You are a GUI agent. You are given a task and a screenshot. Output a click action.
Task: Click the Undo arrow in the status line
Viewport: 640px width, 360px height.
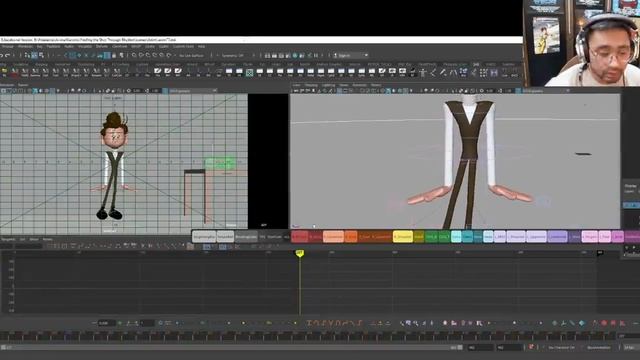pos(2,55)
